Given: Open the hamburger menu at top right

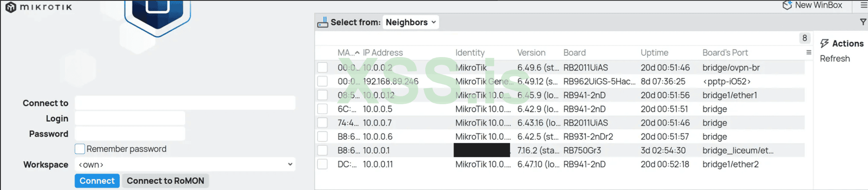Looking at the screenshot, I should pyautogui.click(x=864, y=5).
